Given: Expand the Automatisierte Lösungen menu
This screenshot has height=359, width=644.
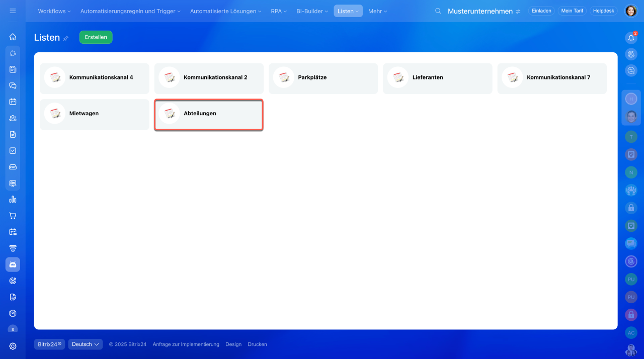Looking at the screenshot, I should 225,11.
